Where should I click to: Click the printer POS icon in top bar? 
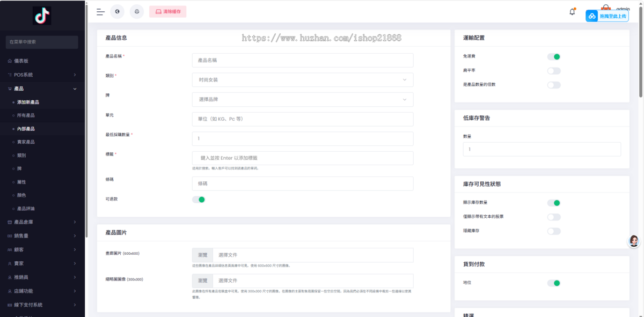(137, 11)
